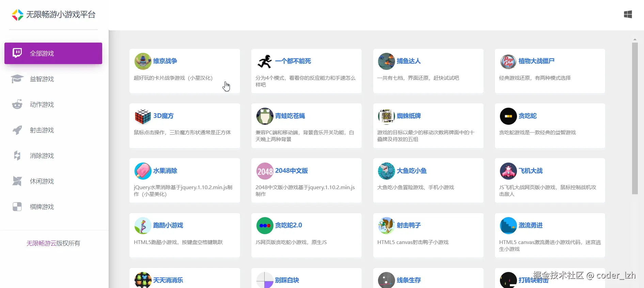The image size is (644, 288).
Task: Open the 维京战争 game title link
Action: [x=165, y=61]
